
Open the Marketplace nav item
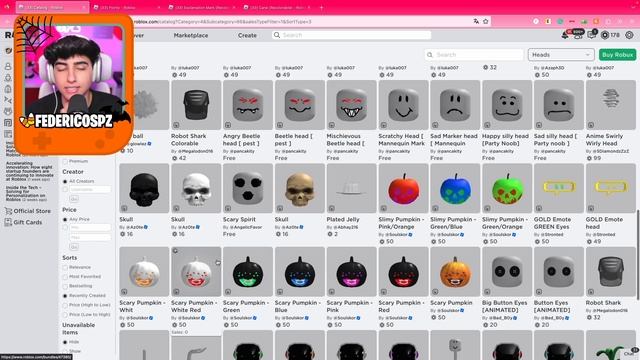click(191, 36)
